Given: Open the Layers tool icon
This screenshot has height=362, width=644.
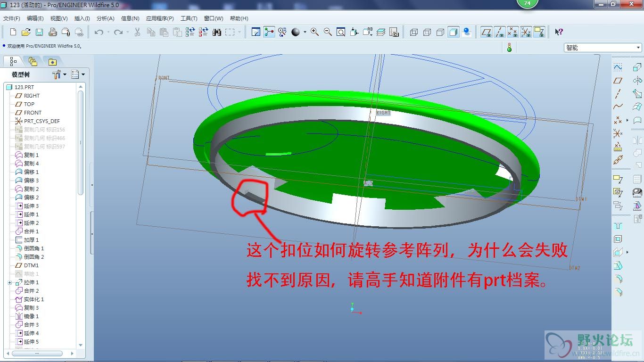Looking at the screenshot, I should (381, 32).
